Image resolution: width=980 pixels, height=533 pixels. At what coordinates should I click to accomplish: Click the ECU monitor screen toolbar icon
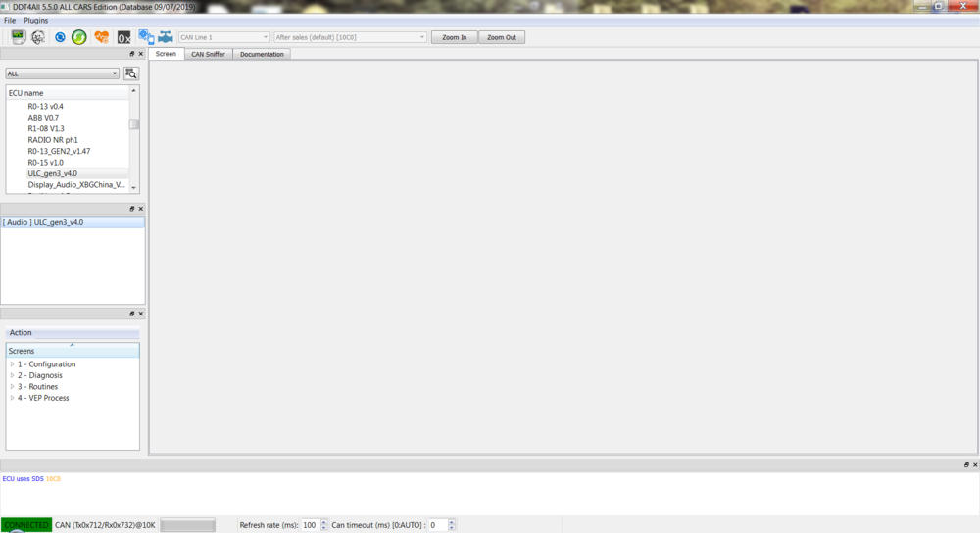point(18,37)
